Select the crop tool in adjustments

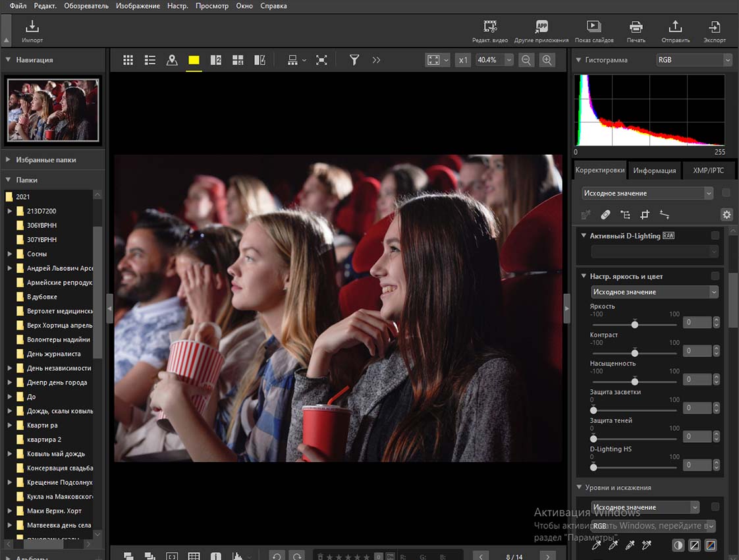pos(645,215)
